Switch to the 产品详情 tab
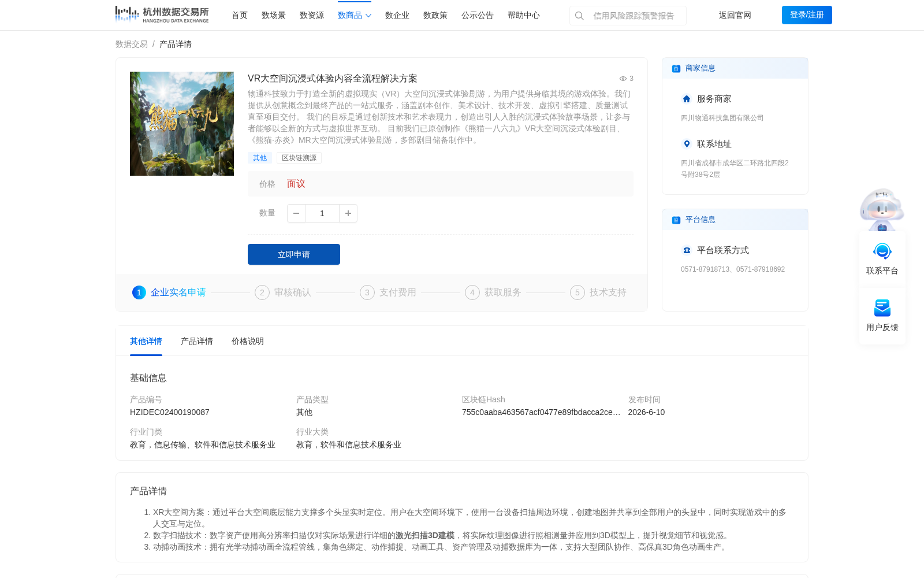The width and height of the screenshot is (924, 578). (x=197, y=342)
